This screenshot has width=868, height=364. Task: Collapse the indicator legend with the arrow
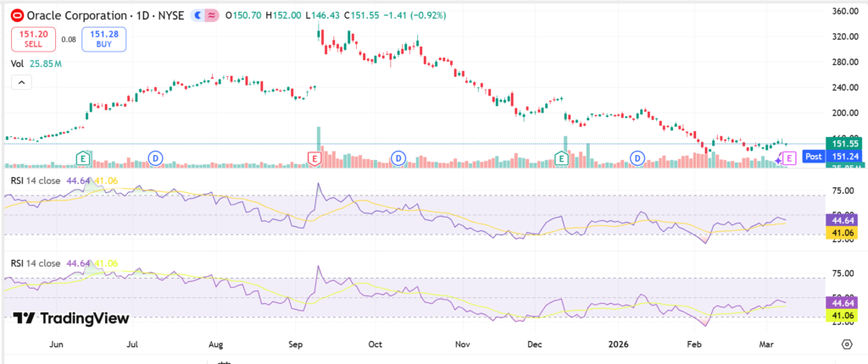(21, 82)
